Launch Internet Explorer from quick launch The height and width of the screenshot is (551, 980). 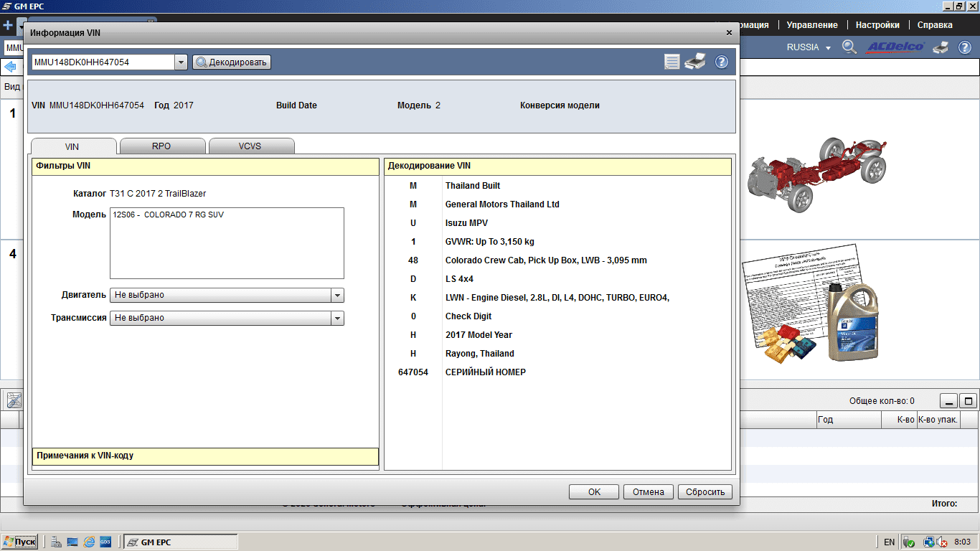click(x=89, y=542)
